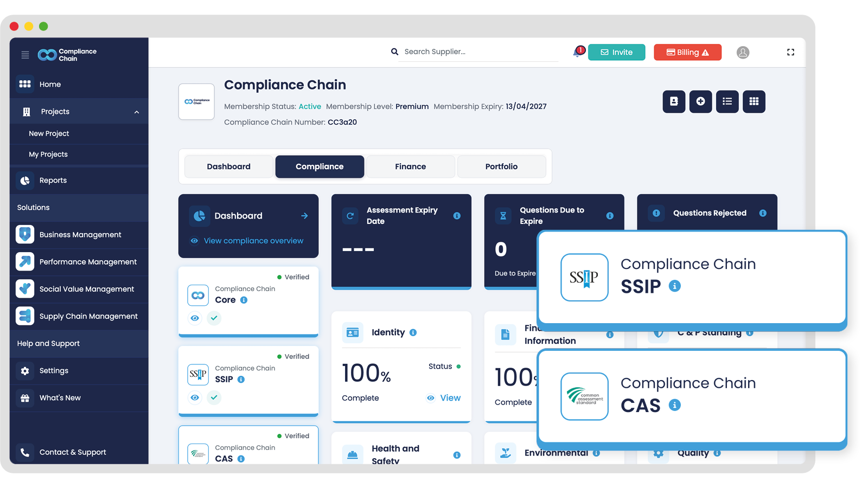Click the Active membership status text
This screenshot has height=488, width=868.
coord(310,107)
